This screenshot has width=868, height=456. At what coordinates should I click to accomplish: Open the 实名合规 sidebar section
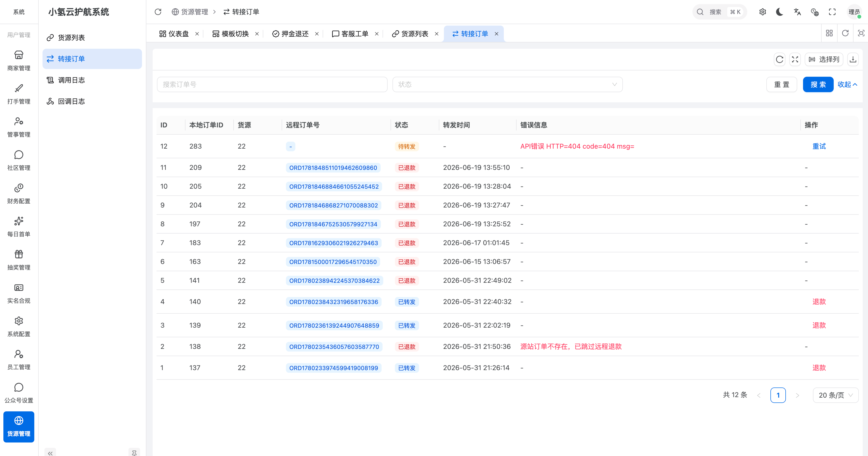pos(19,293)
